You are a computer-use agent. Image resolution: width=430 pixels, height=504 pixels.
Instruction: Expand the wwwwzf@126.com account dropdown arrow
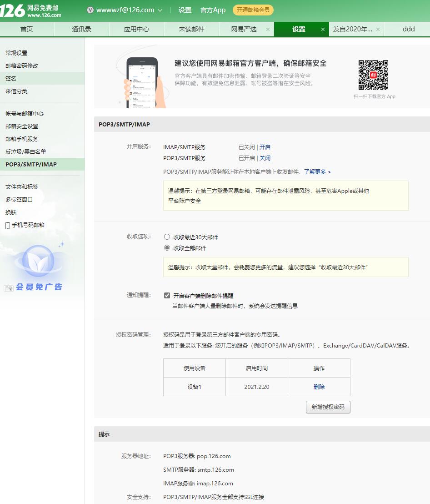tap(160, 10)
